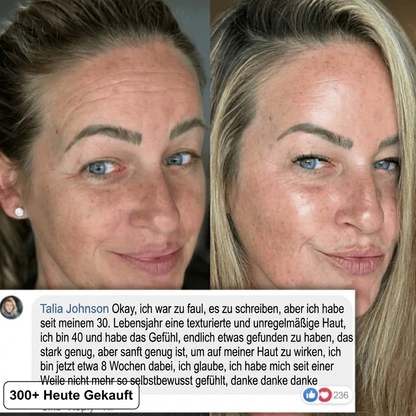Click the eyebrow in the right photo

pyautogui.click(x=315, y=135)
